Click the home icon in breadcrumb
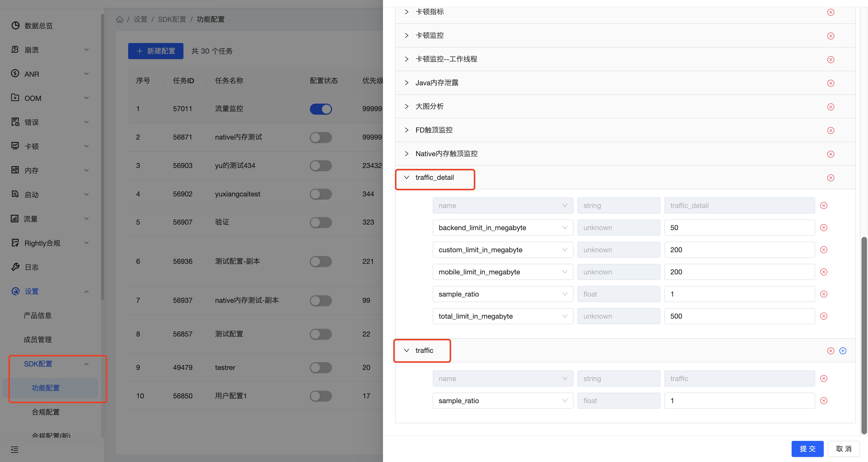The width and height of the screenshot is (868, 462). (120, 20)
